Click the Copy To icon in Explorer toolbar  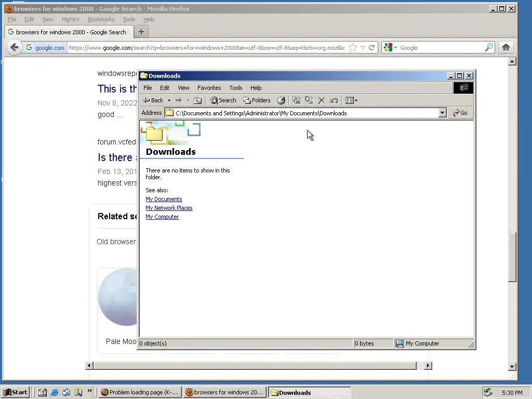click(x=309, y=100)
